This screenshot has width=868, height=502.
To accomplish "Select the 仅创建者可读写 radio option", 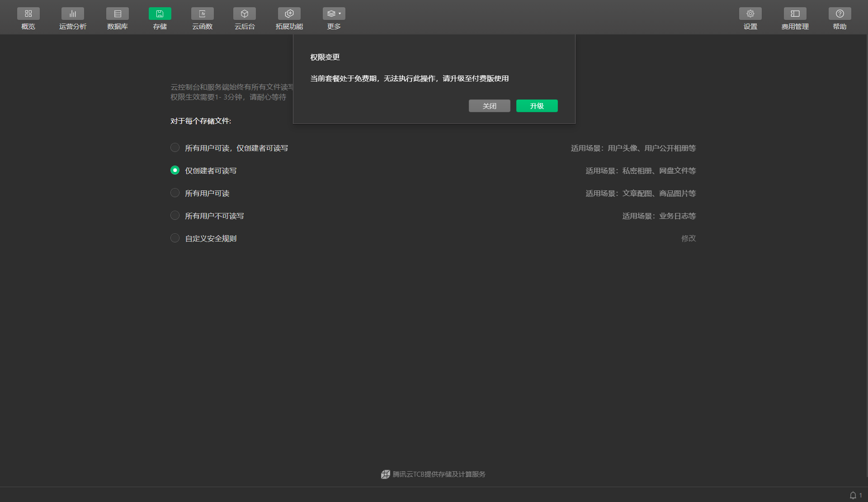I will (x=175, y=170).
